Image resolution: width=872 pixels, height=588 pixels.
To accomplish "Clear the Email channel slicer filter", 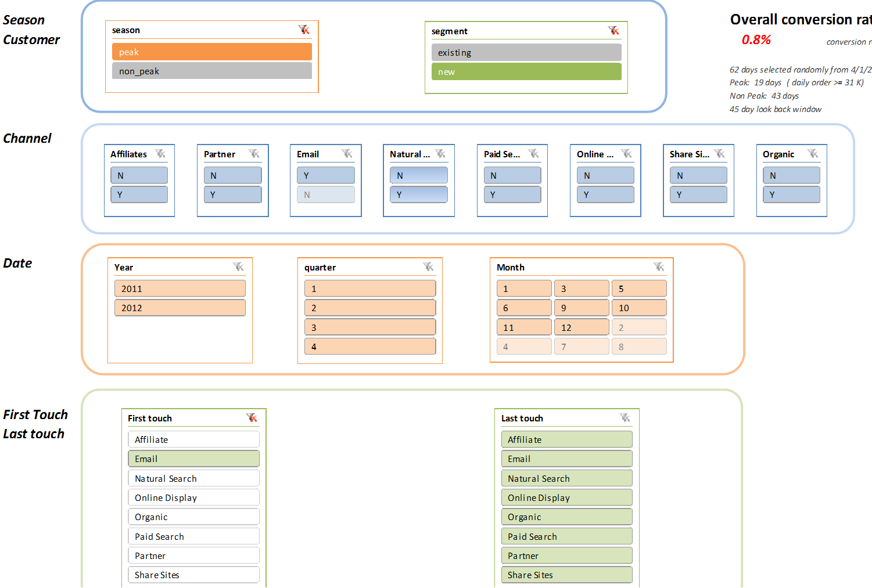I will (347, 154).
